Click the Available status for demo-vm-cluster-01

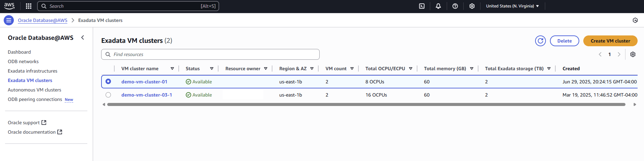tap(199, 82)
